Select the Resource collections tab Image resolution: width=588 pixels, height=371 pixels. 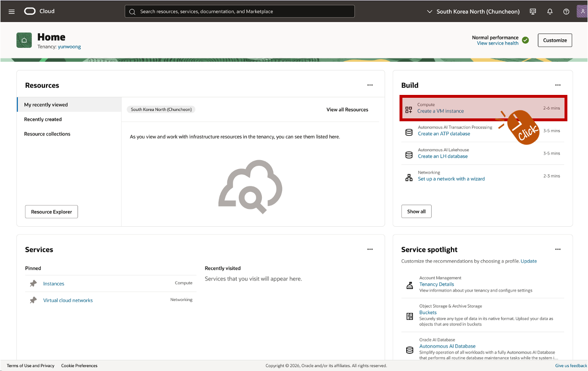(69, 134)
